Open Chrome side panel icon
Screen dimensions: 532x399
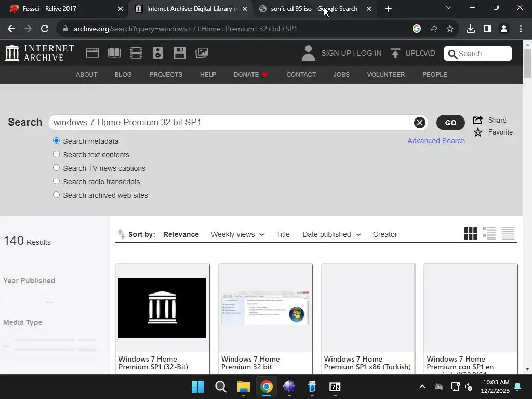(x=487, y=29)
